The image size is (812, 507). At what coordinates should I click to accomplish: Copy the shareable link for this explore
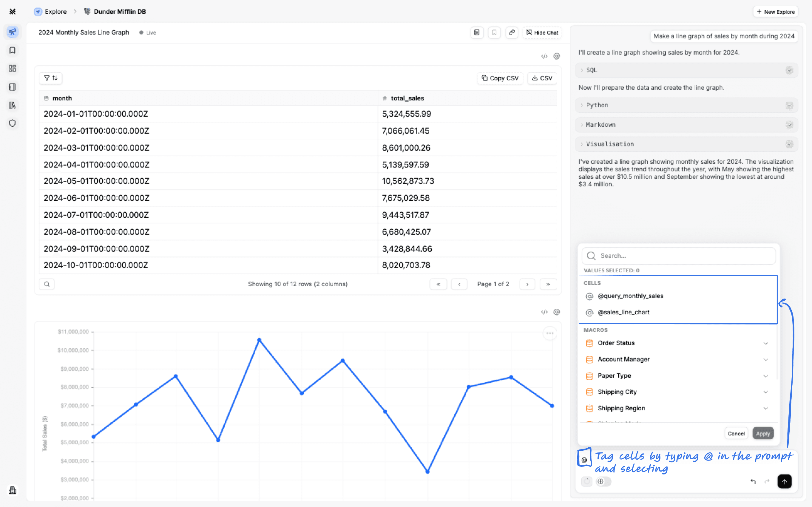512,33
